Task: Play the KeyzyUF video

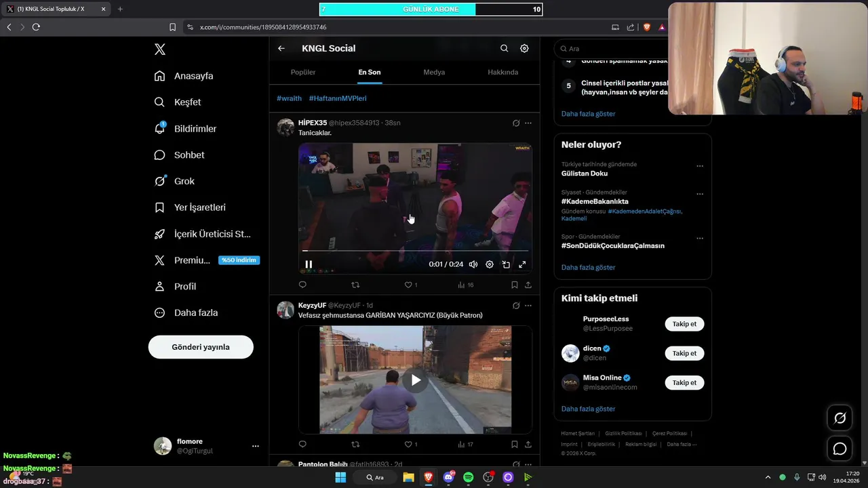Action: 416,380
